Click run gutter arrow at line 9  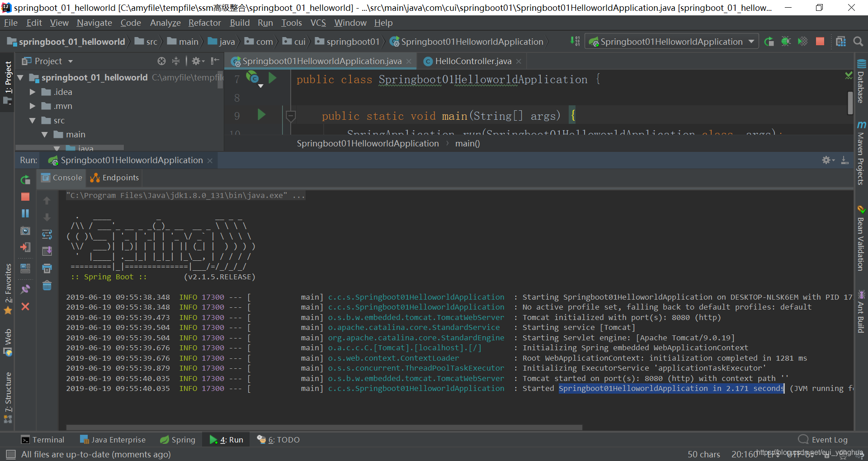(261, 115)
